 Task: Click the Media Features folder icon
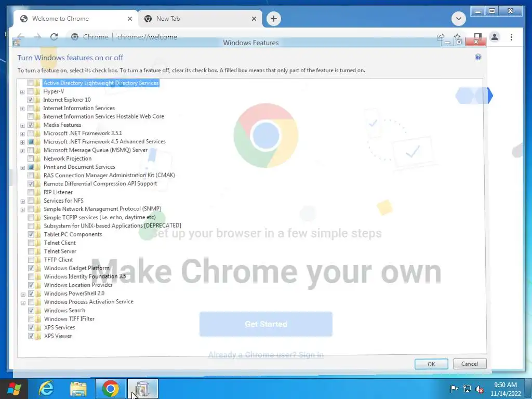[37, 125]
